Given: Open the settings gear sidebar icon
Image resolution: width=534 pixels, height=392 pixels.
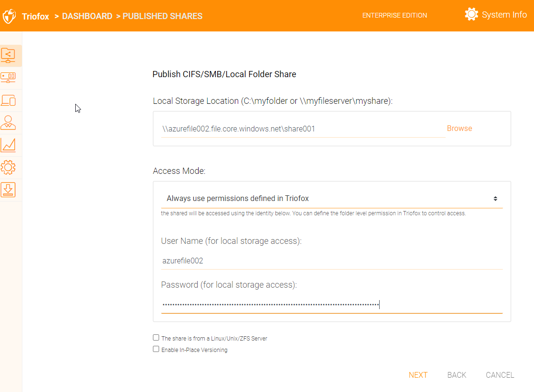Looking at the screenshot, I should tap(8, 167).
